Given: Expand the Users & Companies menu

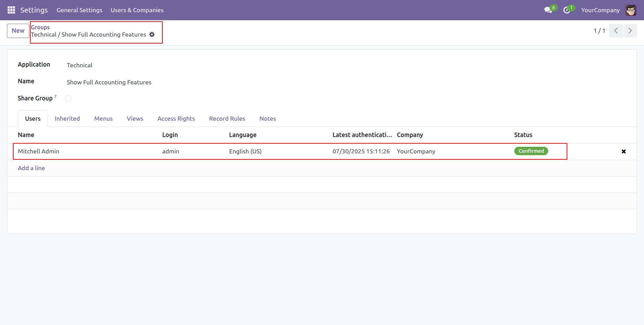Looking at the screenshot, I should click(137, 10).
